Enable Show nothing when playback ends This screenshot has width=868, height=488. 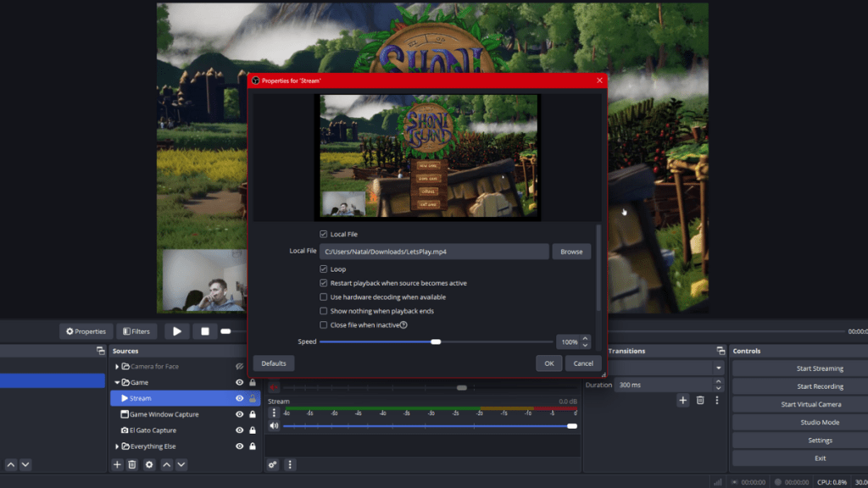(x=323, y=311)
